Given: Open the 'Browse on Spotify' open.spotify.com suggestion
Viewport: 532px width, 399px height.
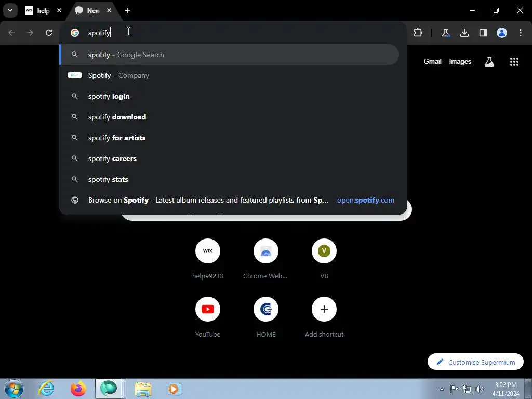Looking at the screenshot, I should [x=229, y=200].
